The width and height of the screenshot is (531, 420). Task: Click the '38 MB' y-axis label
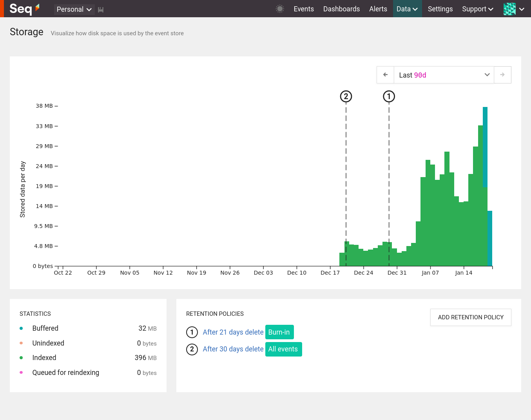click(44, 106)
